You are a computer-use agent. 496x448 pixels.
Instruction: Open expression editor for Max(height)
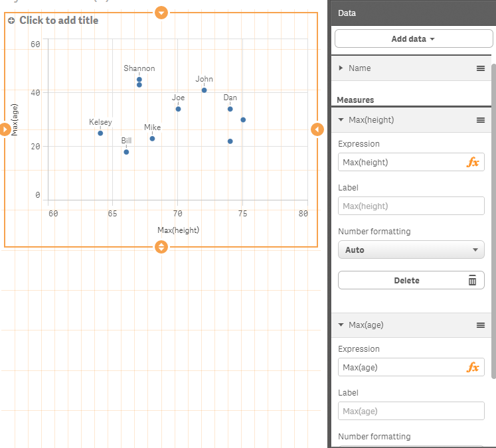(473, 163)
